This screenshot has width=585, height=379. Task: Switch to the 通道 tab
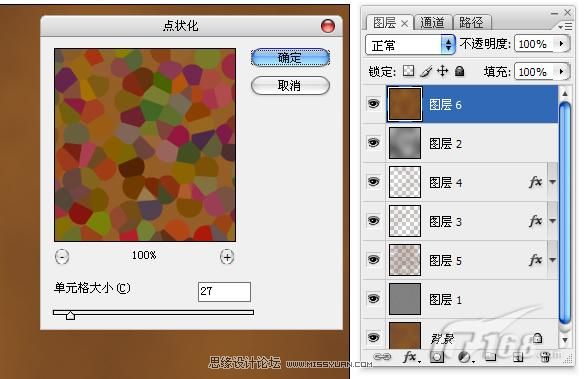[x=433, y=23]
